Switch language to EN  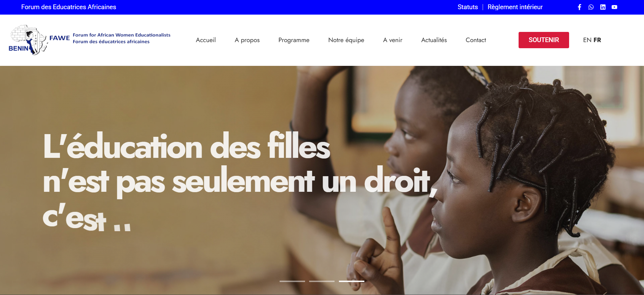(x=587, y=40)
